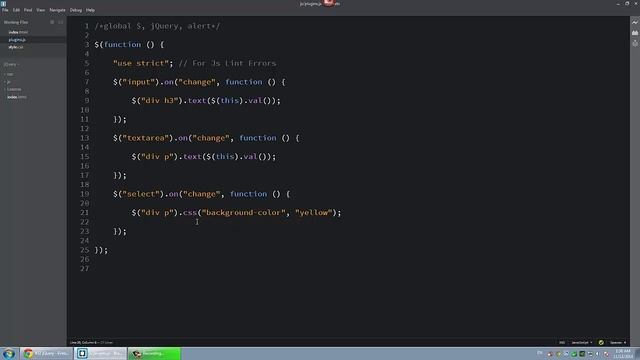Click line number 13 in the gutter
Viewport: 640px width, 360px height.
tap(85, 138)
